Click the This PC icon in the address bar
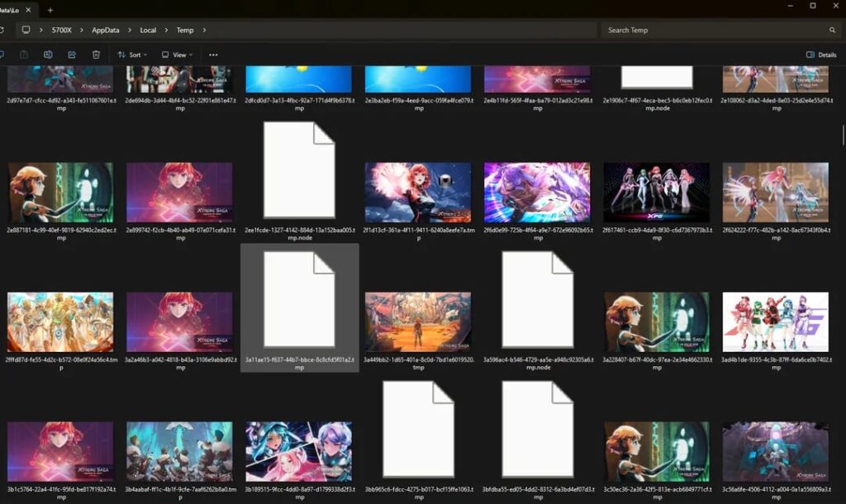 26,30
